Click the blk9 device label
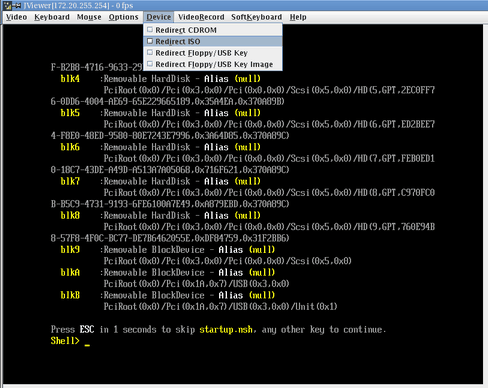 (70, 250)
